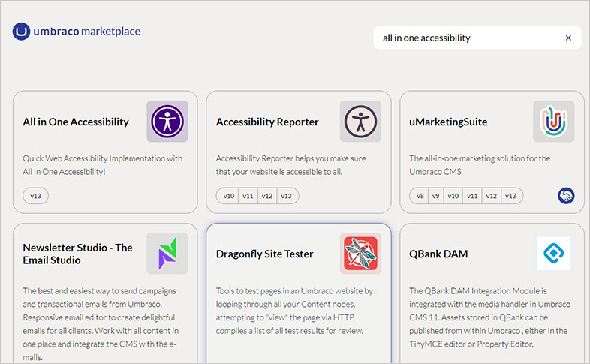Select v13 tag on All in One Accessibility
The height and width of the screenshot is (364, 590).
(36, 196)
